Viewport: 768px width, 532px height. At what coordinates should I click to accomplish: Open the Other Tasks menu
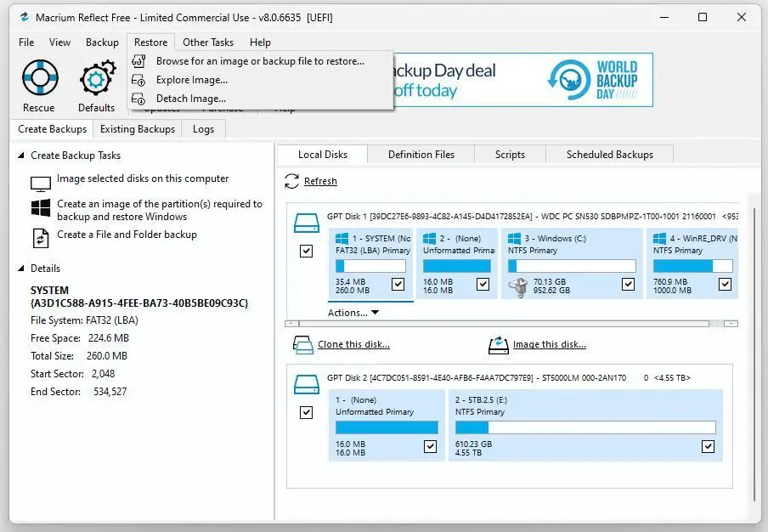point(208,42)
